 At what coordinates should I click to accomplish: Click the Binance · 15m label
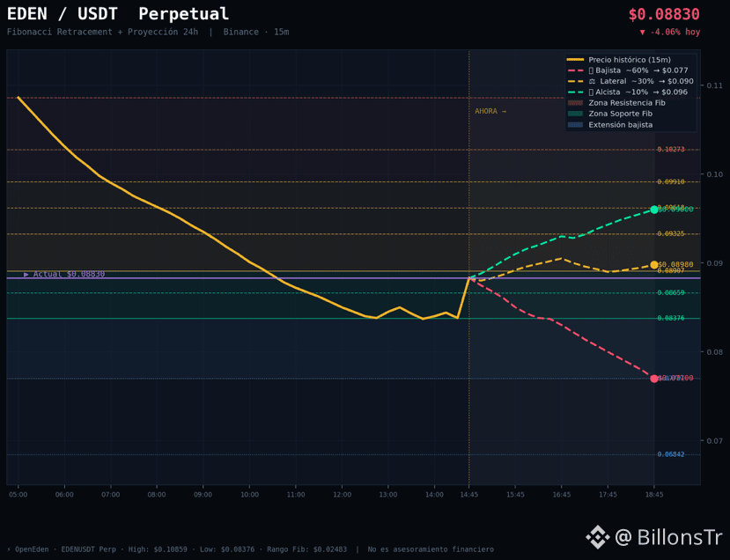point(256,32)
